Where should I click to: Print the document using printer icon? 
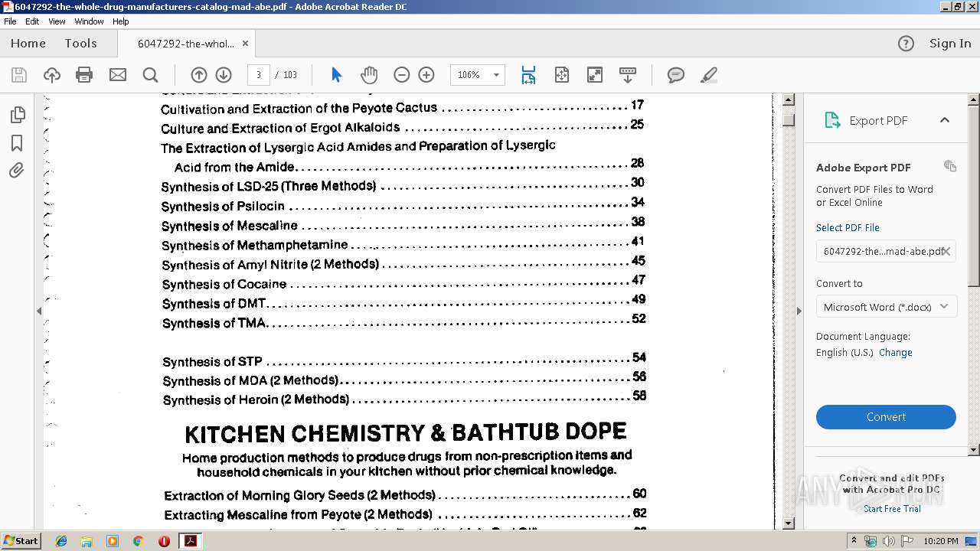tap(84, 75)
